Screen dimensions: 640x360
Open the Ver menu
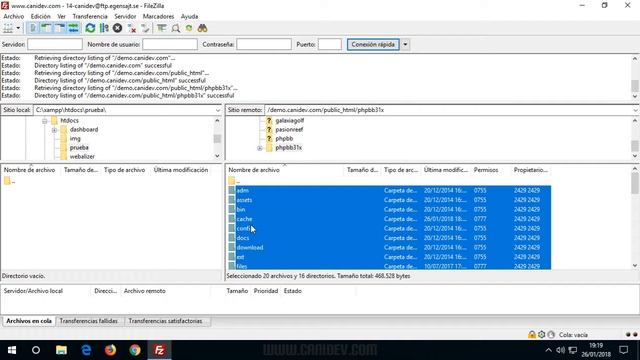tap(61, 16)
